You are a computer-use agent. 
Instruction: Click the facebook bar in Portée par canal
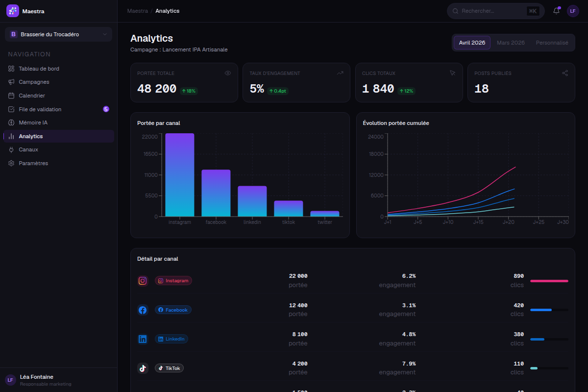[216, 193]
